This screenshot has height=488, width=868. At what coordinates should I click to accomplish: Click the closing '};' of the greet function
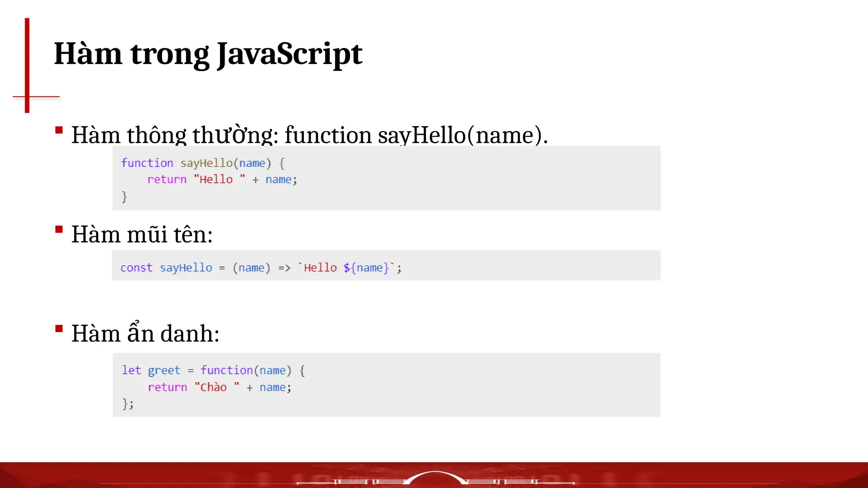pos(128,404)
